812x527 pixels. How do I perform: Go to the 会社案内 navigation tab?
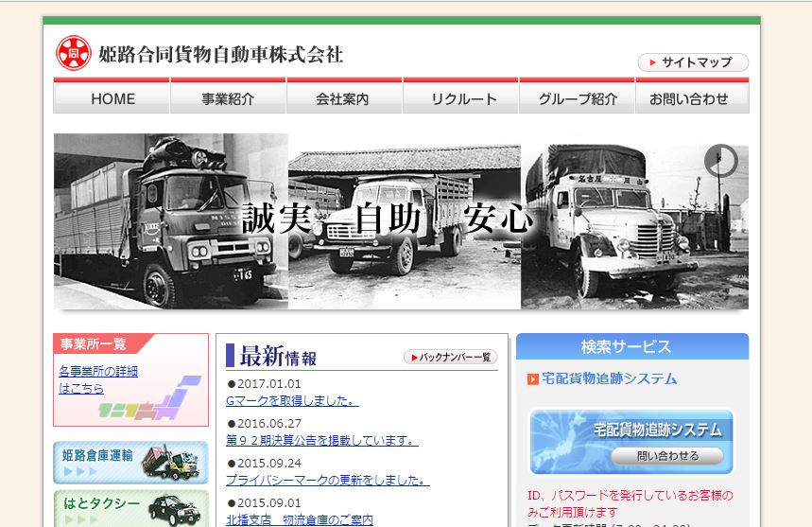(x=343, y=98)
